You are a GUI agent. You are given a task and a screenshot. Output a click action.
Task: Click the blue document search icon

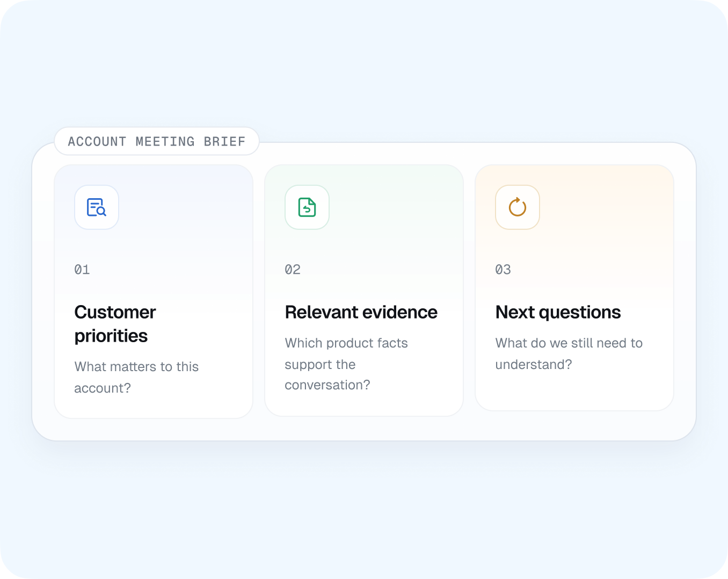point(97,207)
